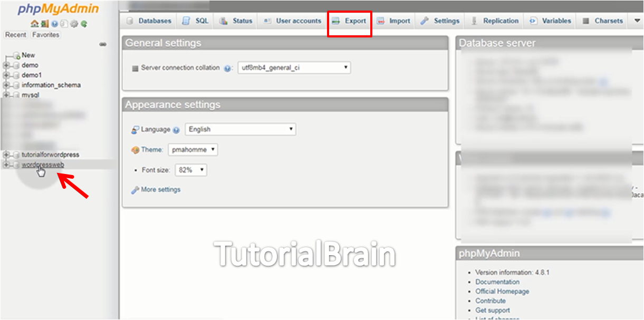The width and height of the screenshot is (644, 320).
Task: Expand the More tabs dropdown arrow
Action: click(x=637, y=21)
